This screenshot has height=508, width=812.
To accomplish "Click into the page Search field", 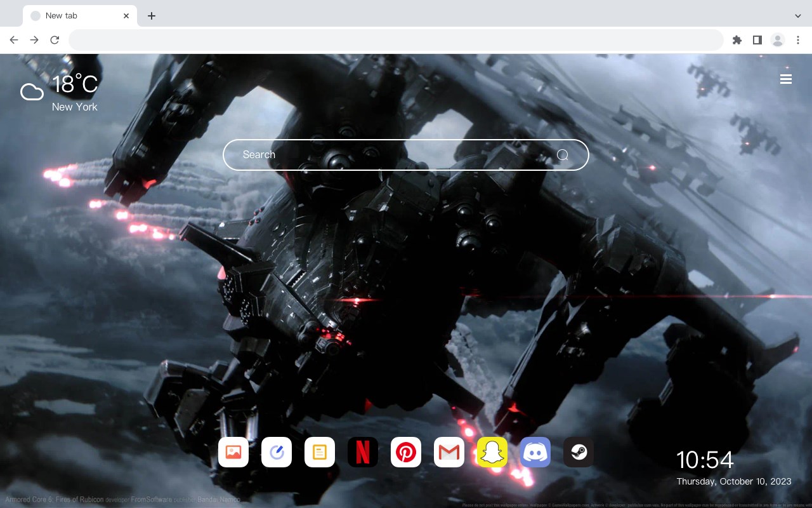I will (x=406, y=155).
